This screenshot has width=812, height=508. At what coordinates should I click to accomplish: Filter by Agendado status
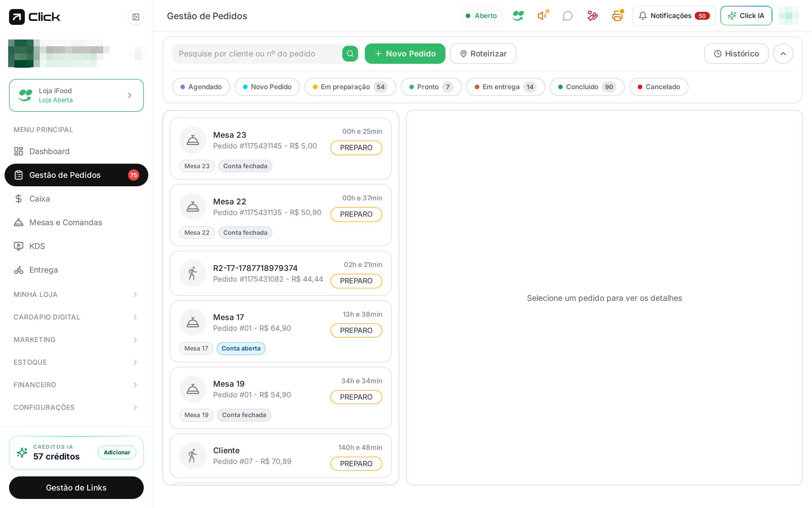click(x=201, y=87)
